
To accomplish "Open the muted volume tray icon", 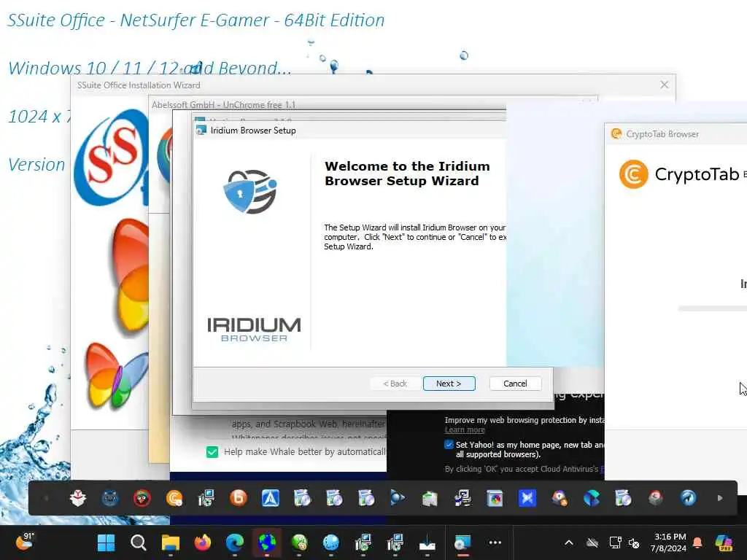I will pos(634,542).
